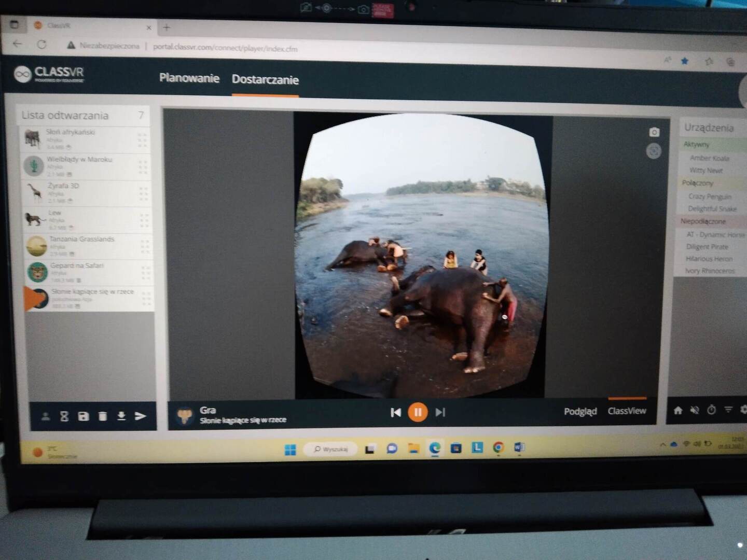Pause playback with the orange pause button
The image size is (747, 560).
tap(418, 412)
